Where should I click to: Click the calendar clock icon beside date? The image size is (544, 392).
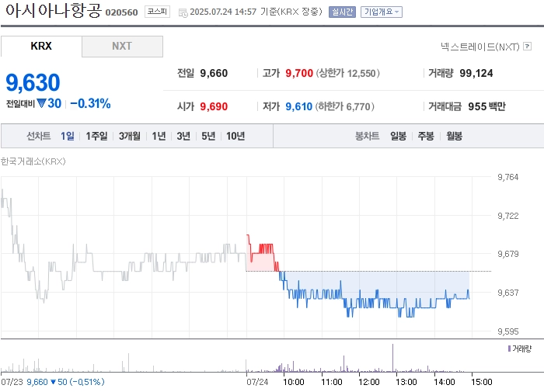click(183, 13)
